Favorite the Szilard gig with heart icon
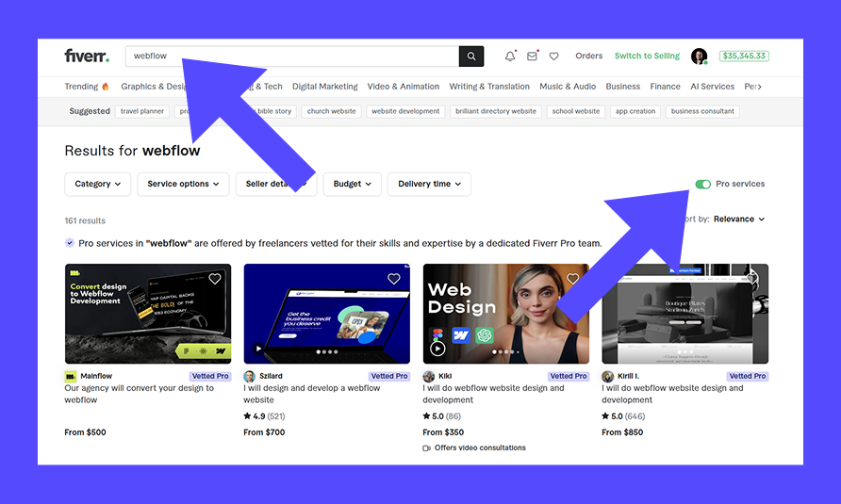 (x=394, y=279)
